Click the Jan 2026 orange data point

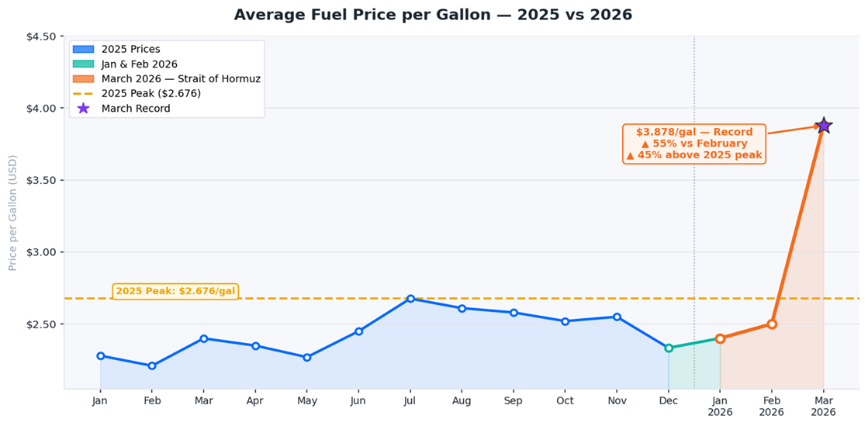click(720, 338)
